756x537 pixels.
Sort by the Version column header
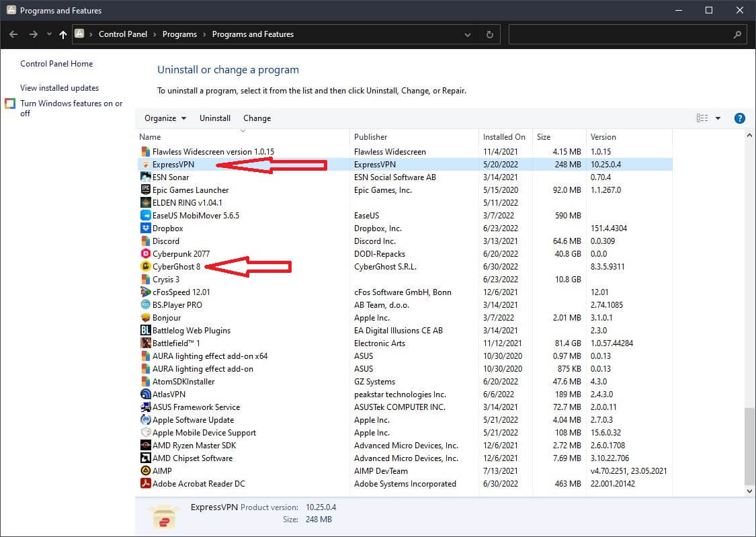(629, 137)
